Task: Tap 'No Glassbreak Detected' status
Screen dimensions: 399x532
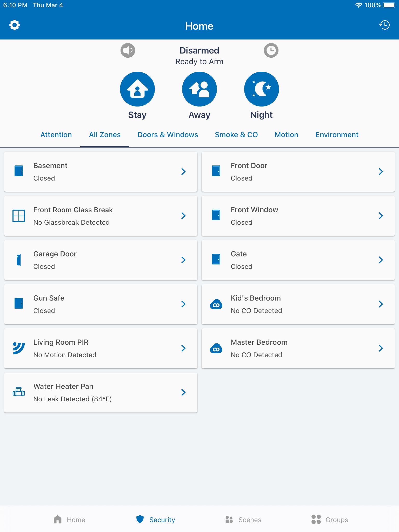Action: click(x=71, y=222)
